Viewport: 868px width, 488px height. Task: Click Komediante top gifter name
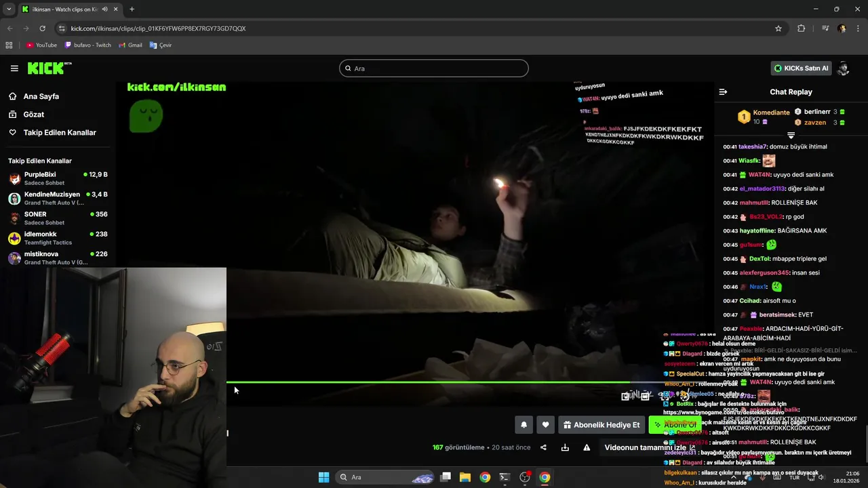point(771,113)
